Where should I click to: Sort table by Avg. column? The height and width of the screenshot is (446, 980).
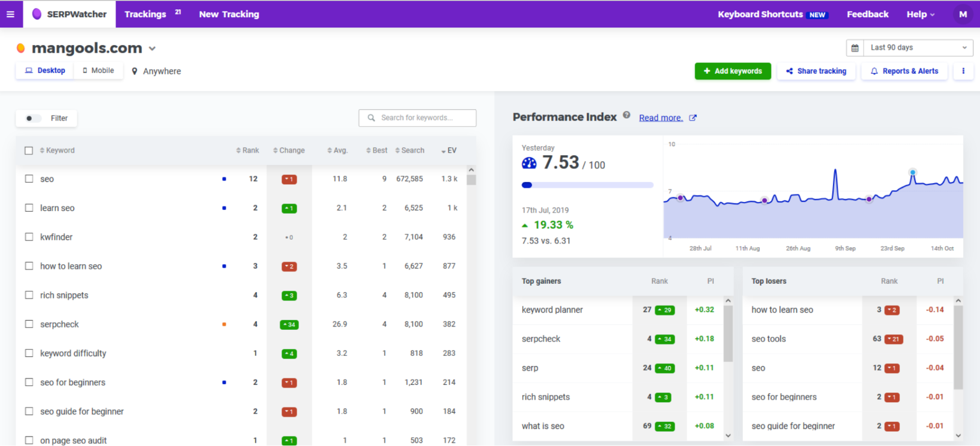pos(338,150)
